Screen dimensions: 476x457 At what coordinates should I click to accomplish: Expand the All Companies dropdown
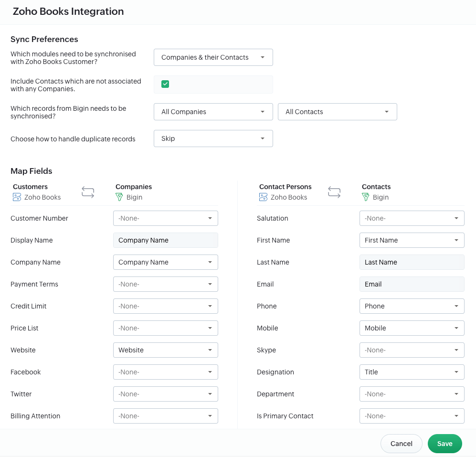213,112
